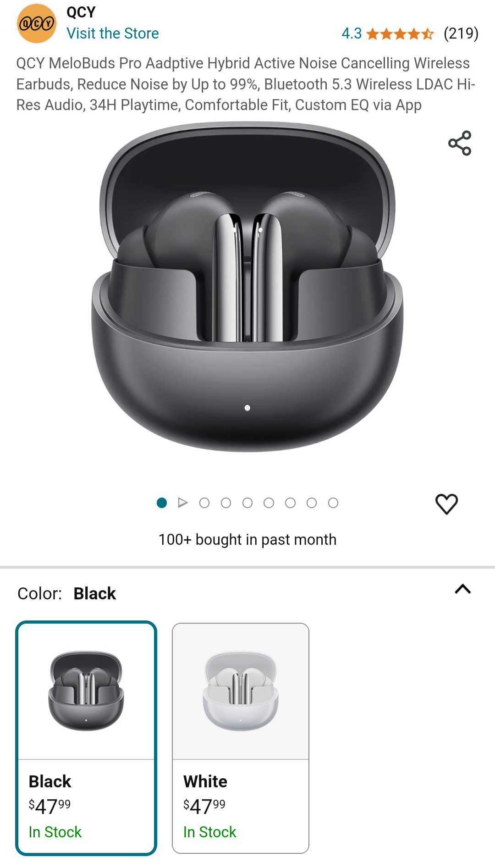Select the White color option card
The height and width of the screenshot is (868, 495).
(x=241, y=738)
